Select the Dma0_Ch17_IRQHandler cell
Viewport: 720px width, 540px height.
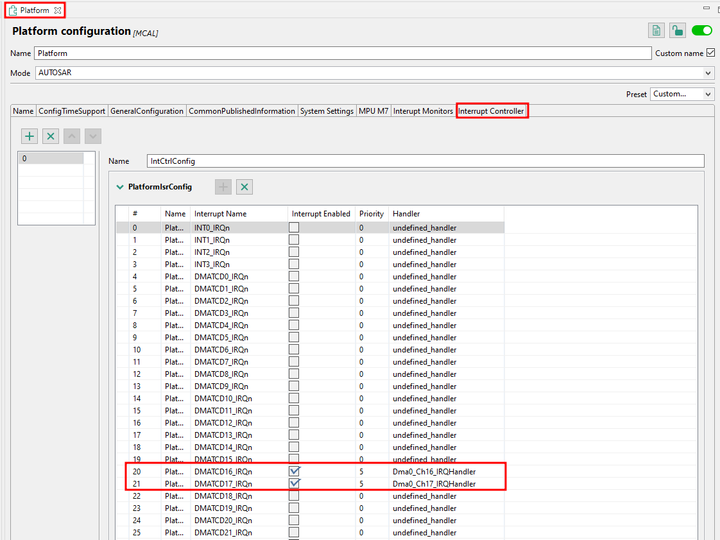[434, 484]
